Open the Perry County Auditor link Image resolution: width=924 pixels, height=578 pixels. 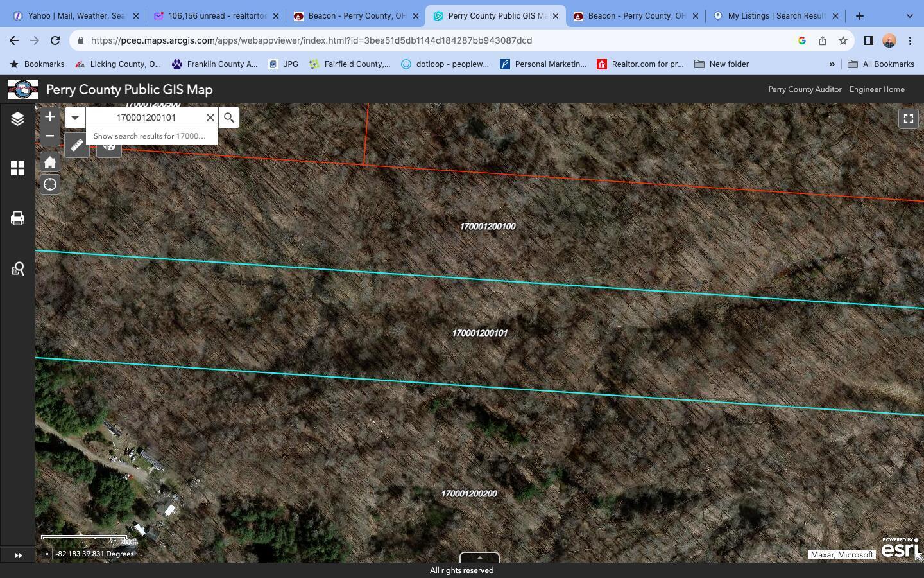[x=805, y=89]
